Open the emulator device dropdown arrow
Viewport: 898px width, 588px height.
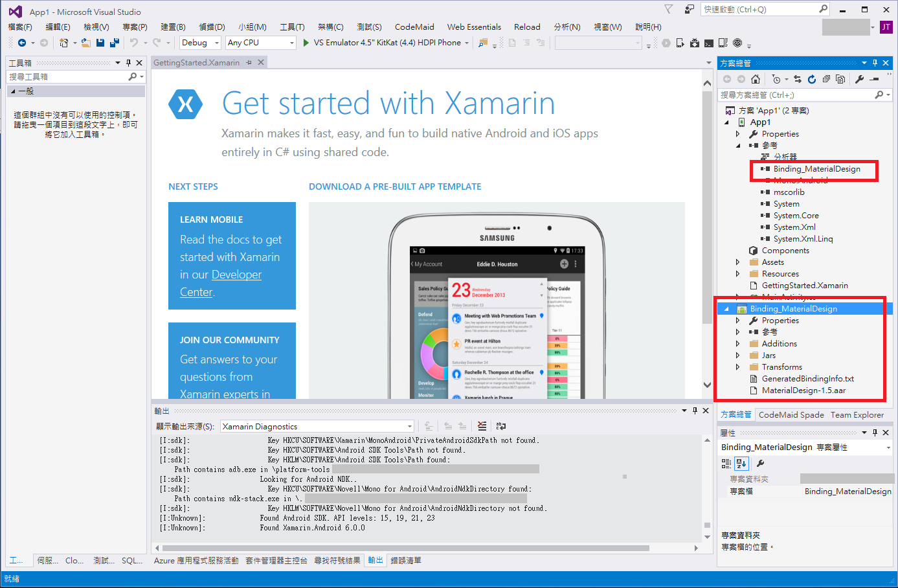pyautogui.click(x=467, y=43)
